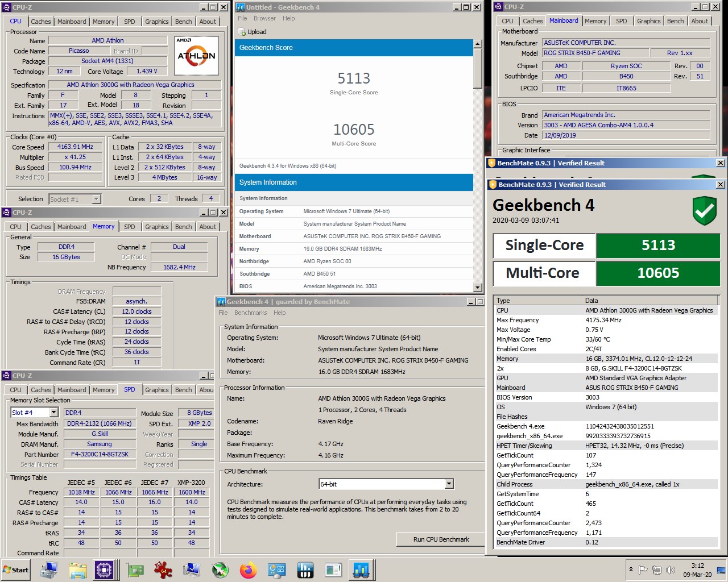Click the taskbar clock showing 3:12
The width and height of the screenshot is (728, 582).
697,569
